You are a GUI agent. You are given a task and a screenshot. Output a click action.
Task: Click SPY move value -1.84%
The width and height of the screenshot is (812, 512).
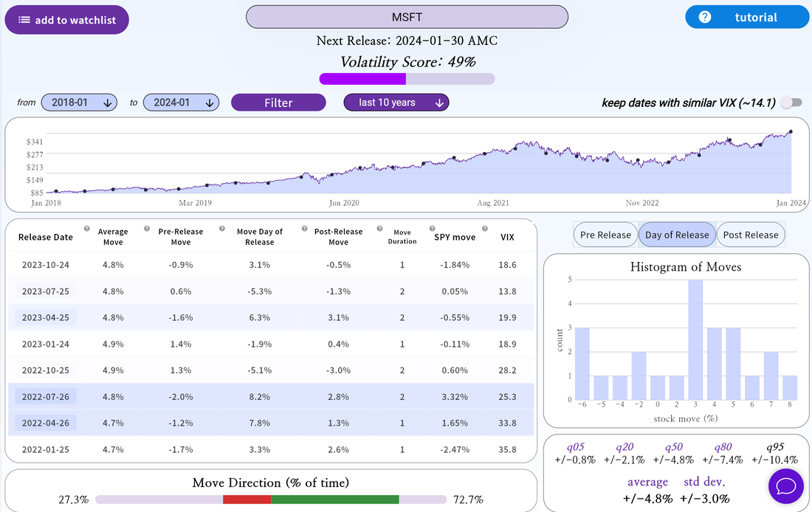(x=455, y=265)
